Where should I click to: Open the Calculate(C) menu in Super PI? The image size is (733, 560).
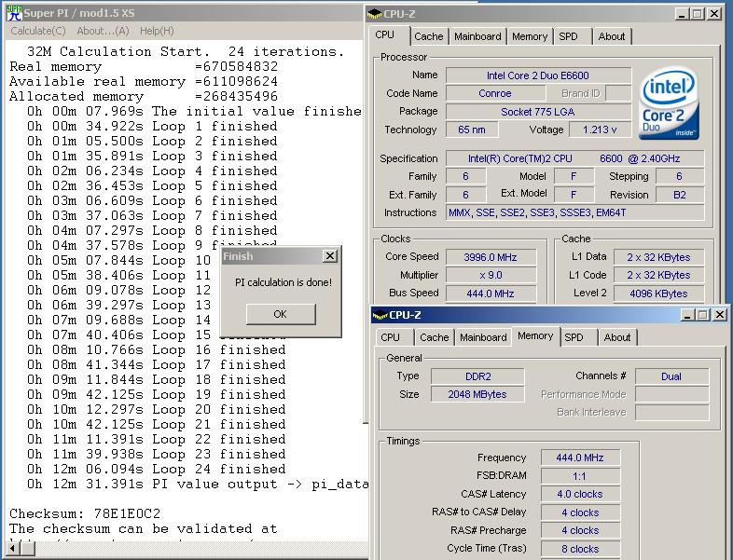38,31
